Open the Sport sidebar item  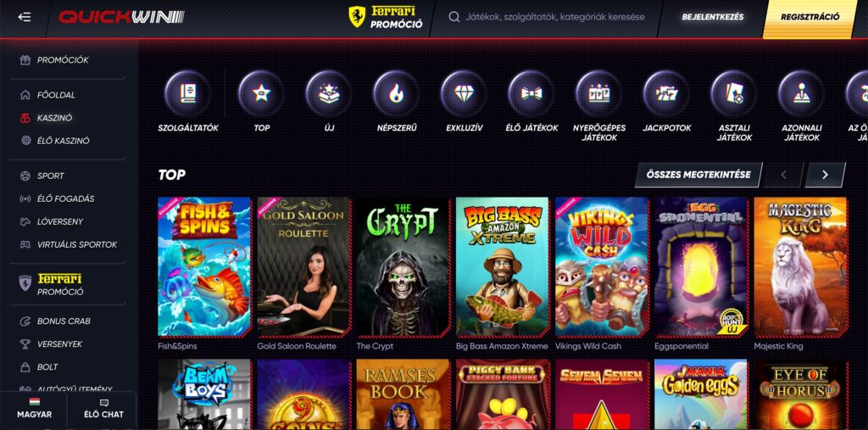click(x=50, y=176)
